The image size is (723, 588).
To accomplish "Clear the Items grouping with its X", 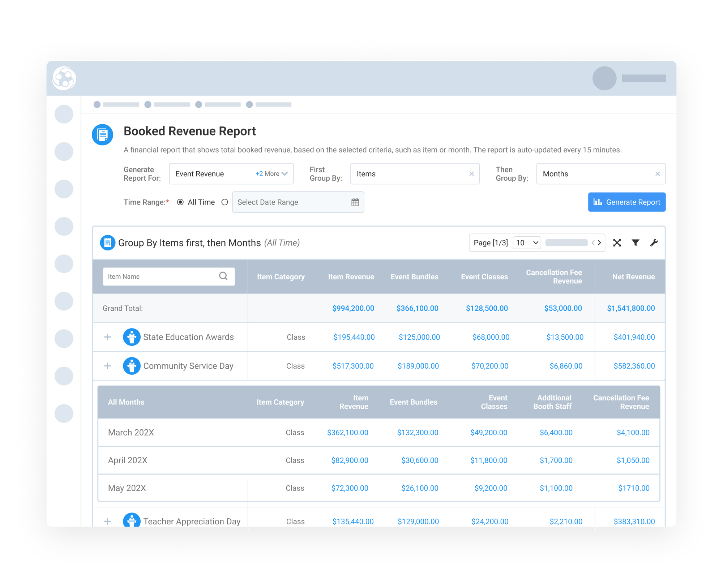I will 471,173.
